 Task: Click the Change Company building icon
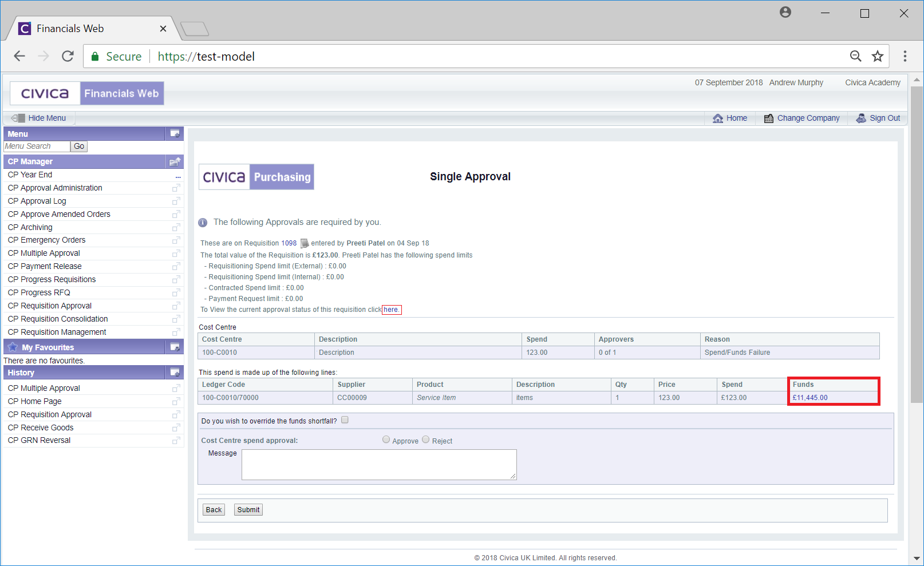(x=769, y=118)
